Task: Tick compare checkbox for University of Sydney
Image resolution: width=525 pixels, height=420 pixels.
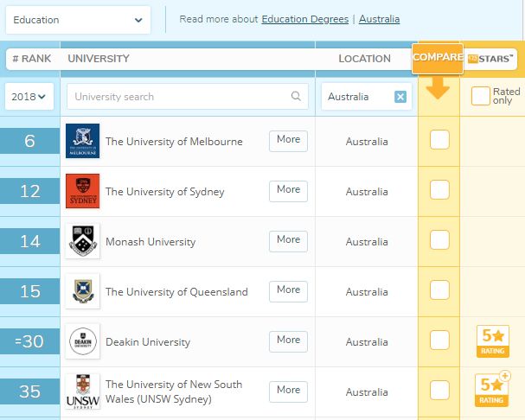Action: tap(439, 190)
